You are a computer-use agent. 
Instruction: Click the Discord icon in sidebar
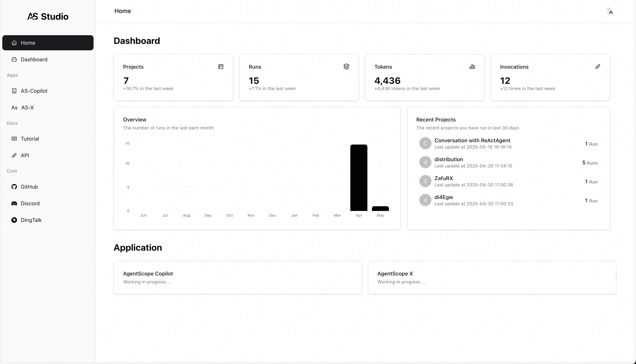[x=14, y=204]
